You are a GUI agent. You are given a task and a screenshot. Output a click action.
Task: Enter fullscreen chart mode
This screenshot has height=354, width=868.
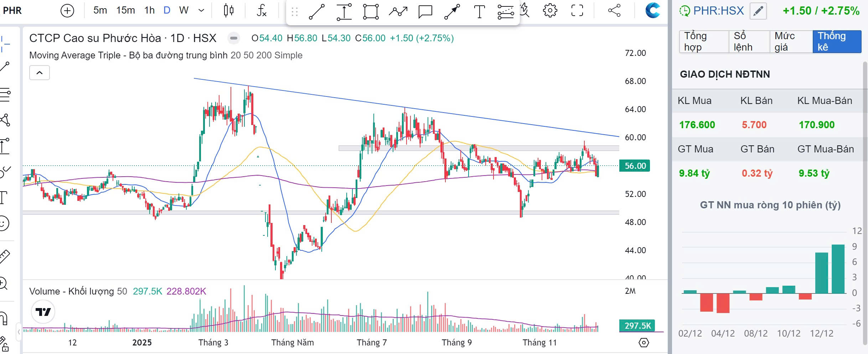(x=577, y=11)
